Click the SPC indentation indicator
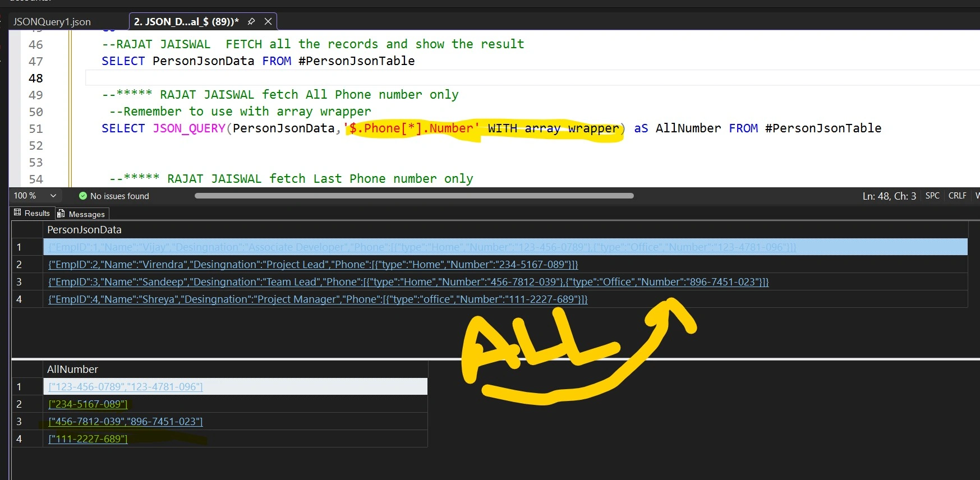This screenshot has width=980, height=480. point(932,196)
